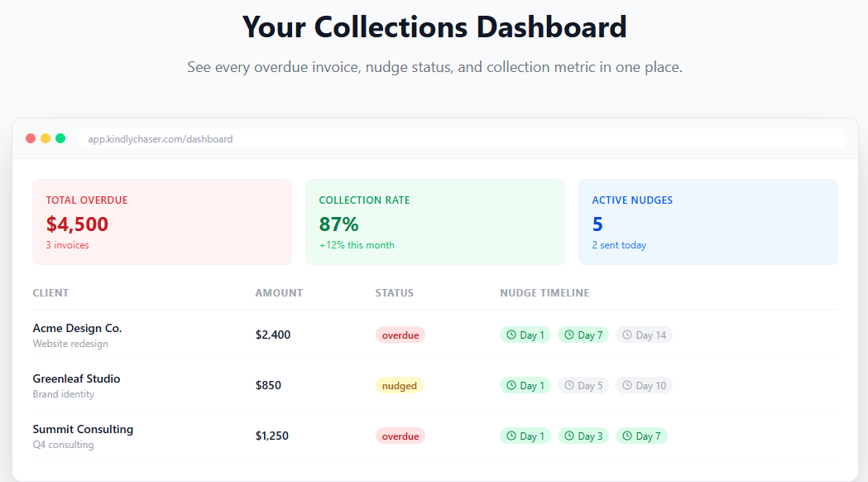
Task: Open the TOTAL OVERDUE $4,500 card
Action: (x=162, y=221)
